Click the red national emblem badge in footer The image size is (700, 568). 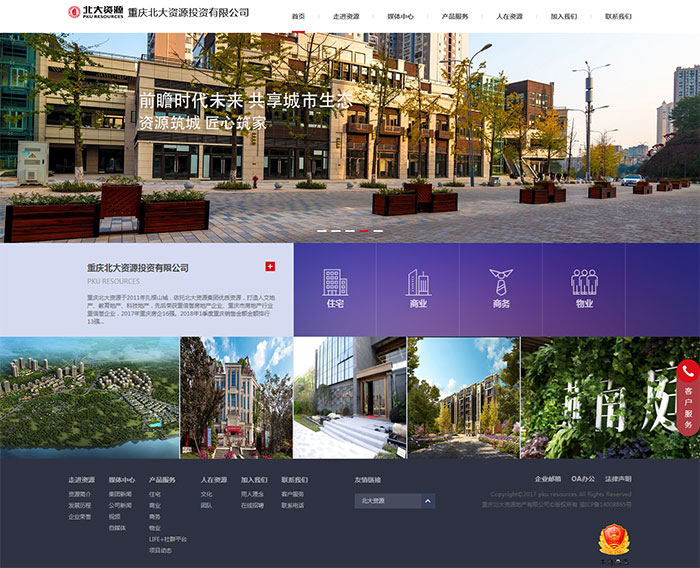point(614,539)
